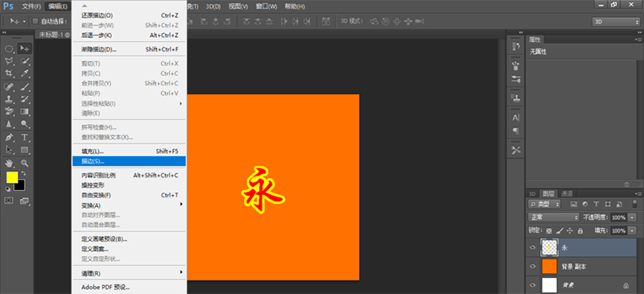This screenshot has height=294, width=644.
Task: Hide the 永 layer
Action: point(533,247)
